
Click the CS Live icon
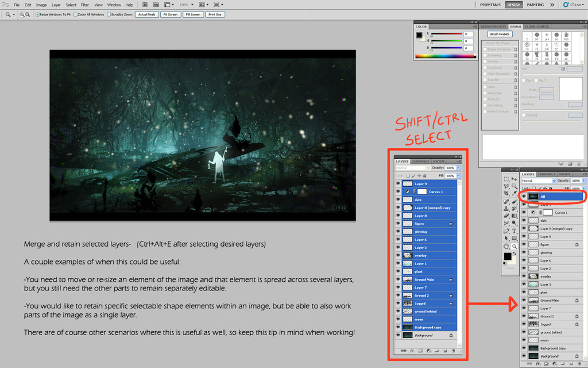(x=566, y=5)
